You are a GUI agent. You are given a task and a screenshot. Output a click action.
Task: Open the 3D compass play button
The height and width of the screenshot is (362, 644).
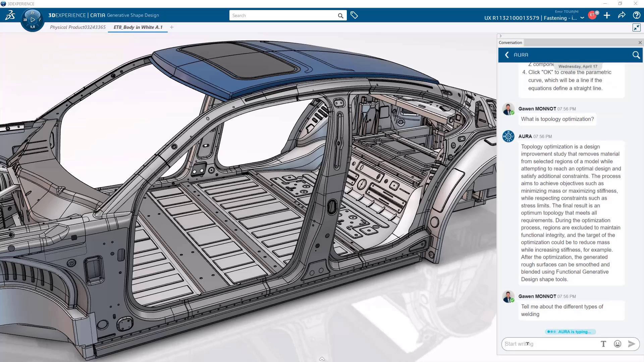click(x=33, y=20)
